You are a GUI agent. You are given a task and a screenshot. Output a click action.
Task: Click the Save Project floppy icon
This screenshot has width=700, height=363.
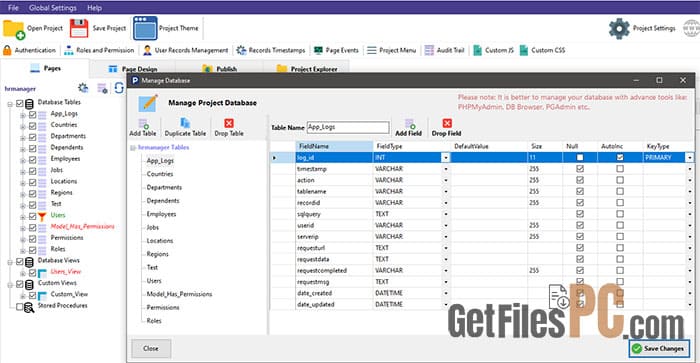79,29
